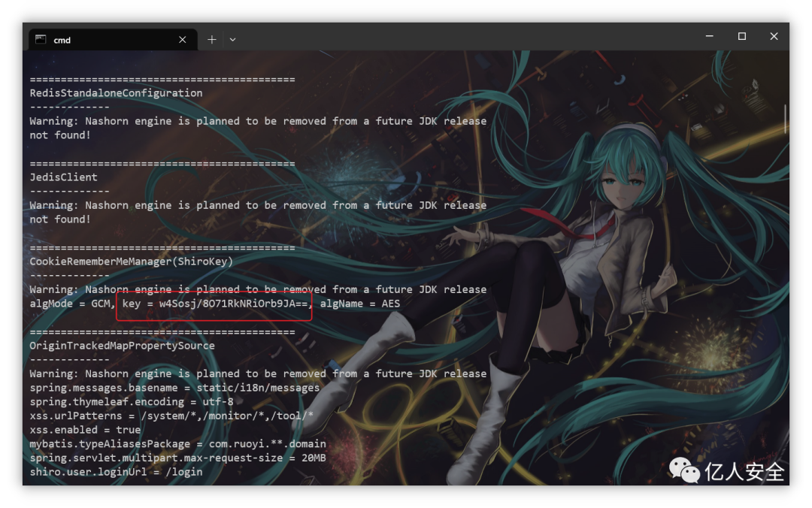
Task: Click the JedisClient heading text
Action: click(63, 177)
